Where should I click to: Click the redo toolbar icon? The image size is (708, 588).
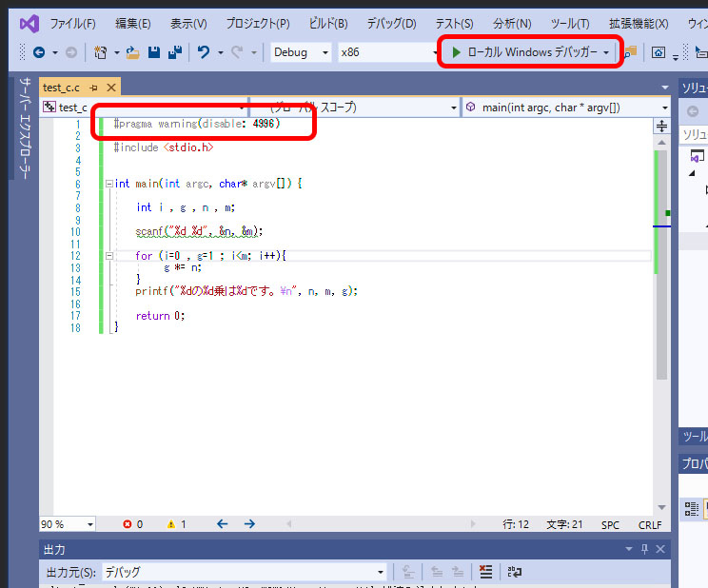(x=237, y=52)
